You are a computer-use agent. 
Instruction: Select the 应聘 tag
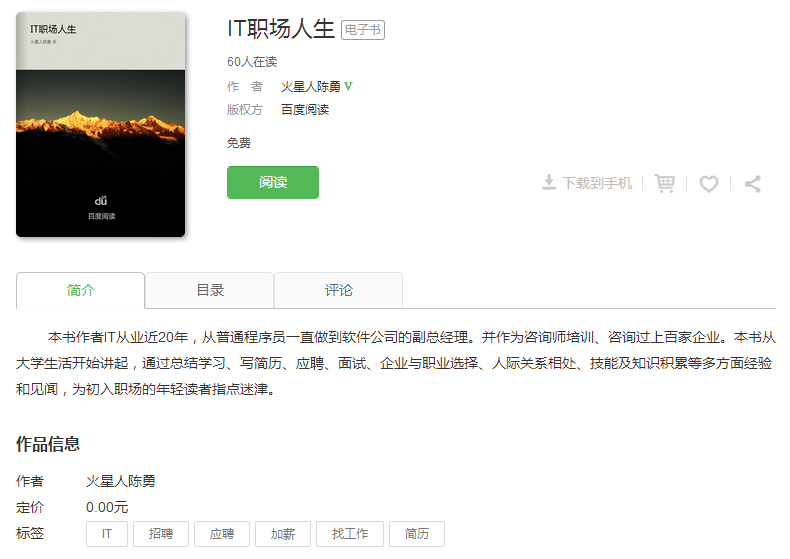[222, 534]
